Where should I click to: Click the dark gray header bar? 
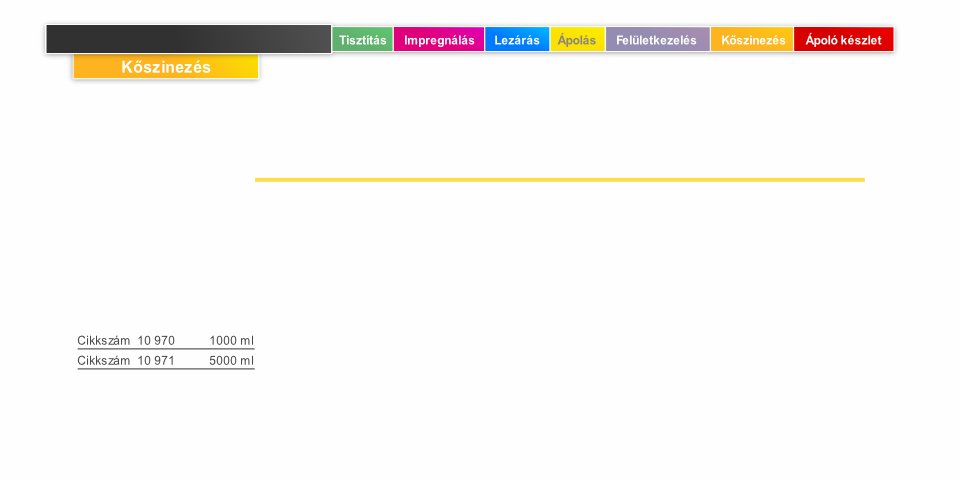coord(188,39)
